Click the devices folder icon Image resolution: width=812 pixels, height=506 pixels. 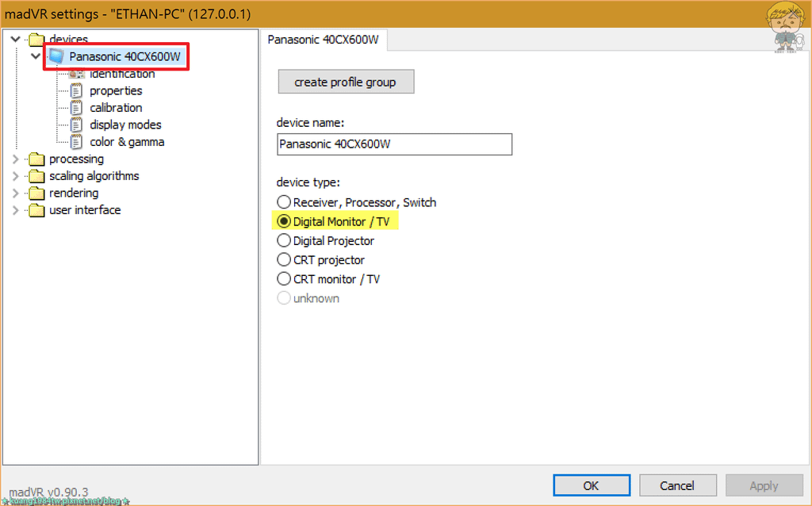(36, 40)
